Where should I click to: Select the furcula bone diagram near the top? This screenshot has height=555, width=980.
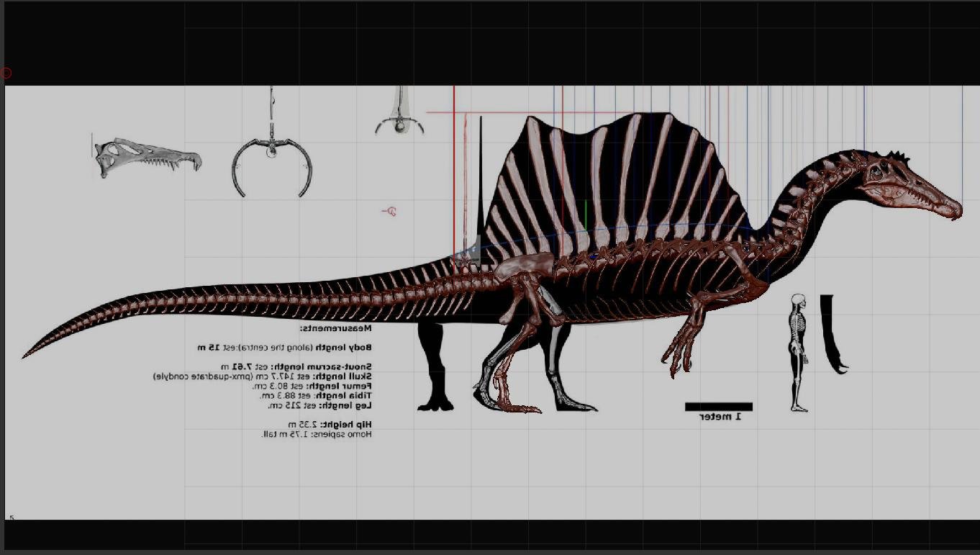(272, 155)
